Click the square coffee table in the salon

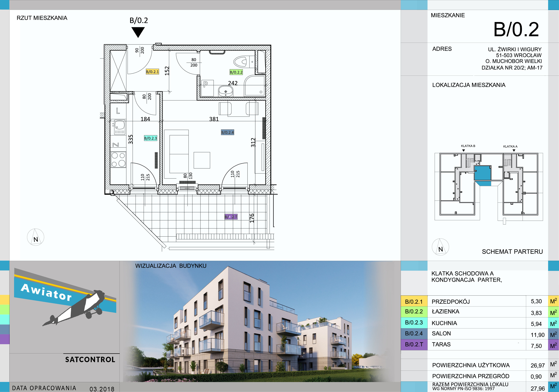click(202, 160)
